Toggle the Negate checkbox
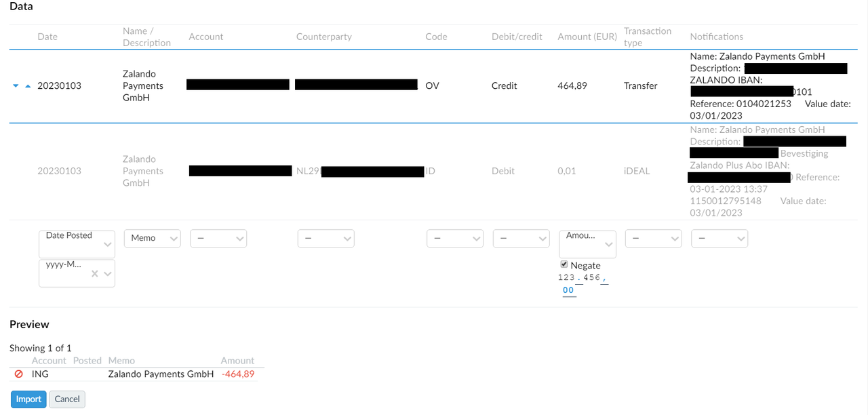868x415 pixels. 564,264
